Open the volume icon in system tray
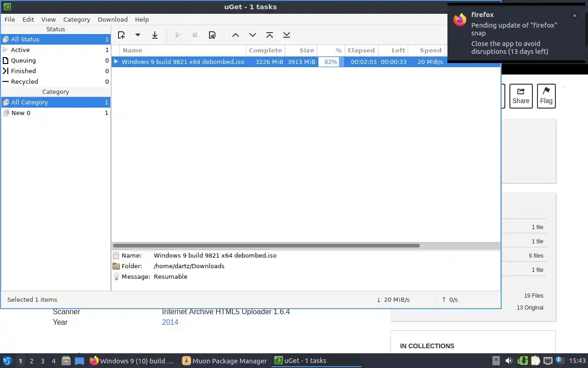 (x=509, y=361)
